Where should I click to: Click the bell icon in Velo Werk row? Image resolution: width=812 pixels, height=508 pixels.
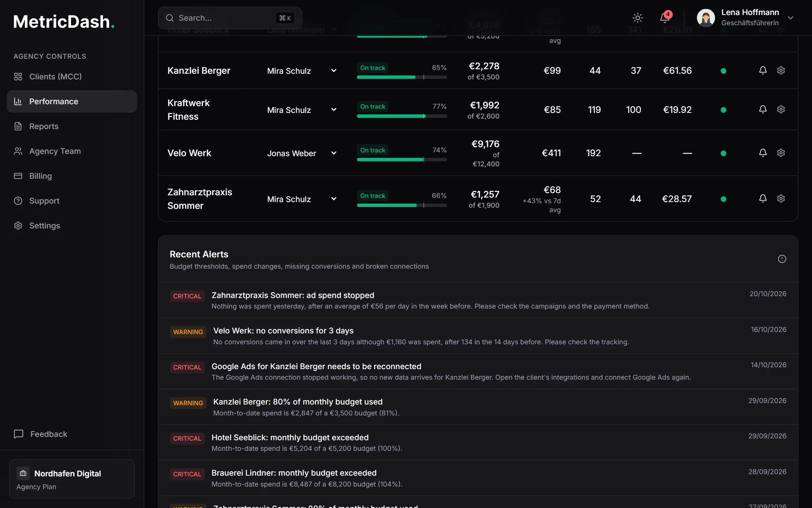763,153
